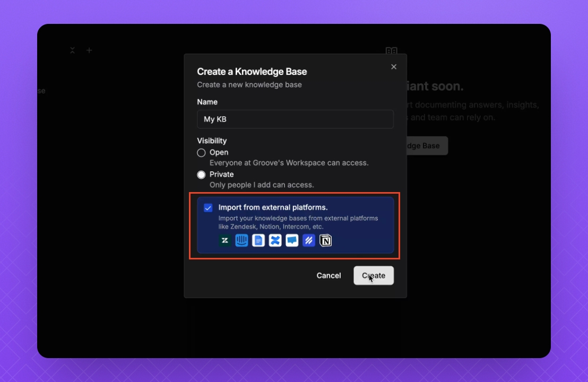Uncheck Import from external platforms checkbox
Viewport: 588px width, 382px height.
[x=208, y=207]
